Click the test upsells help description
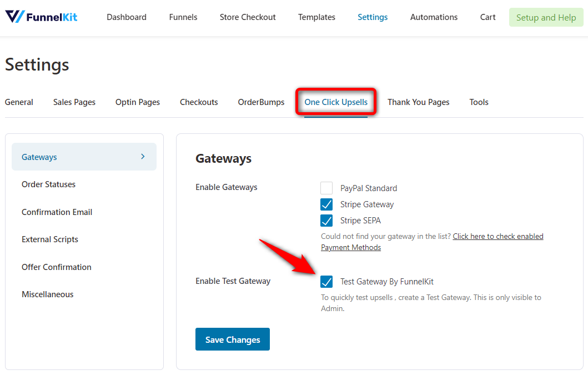 click(431, 303)
